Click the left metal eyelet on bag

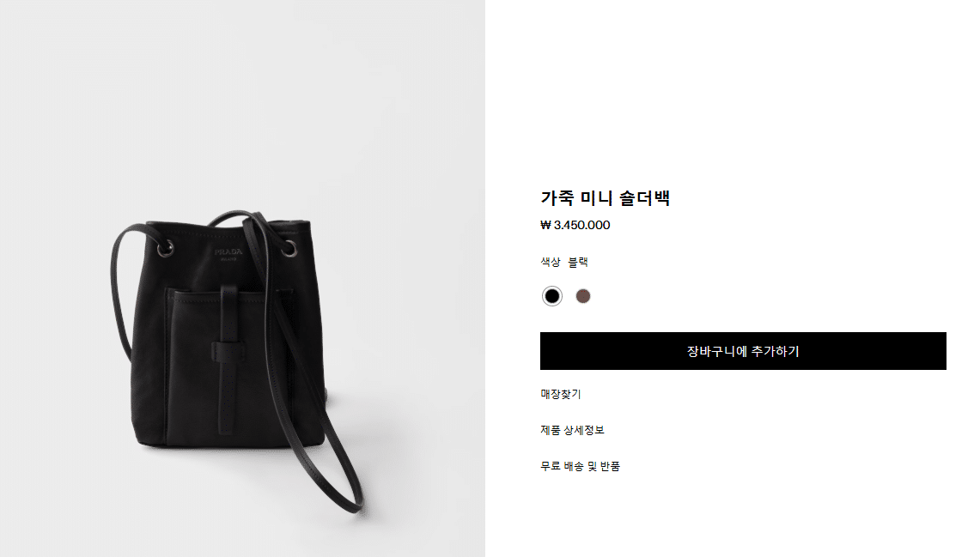tap(166, 249)
